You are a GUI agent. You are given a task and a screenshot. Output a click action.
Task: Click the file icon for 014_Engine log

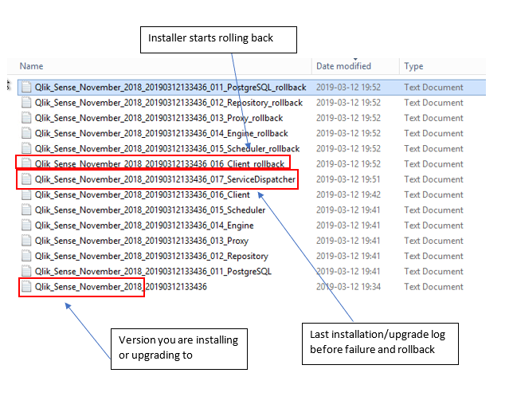tap(26, 226)
